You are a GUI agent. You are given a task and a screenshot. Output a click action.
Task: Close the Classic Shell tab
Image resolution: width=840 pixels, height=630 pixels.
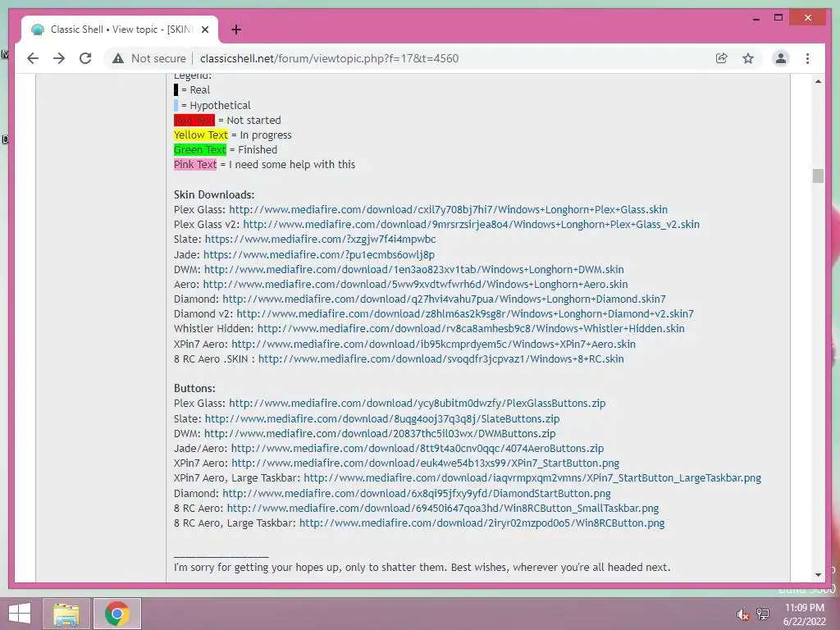click(x=204, y=30)
